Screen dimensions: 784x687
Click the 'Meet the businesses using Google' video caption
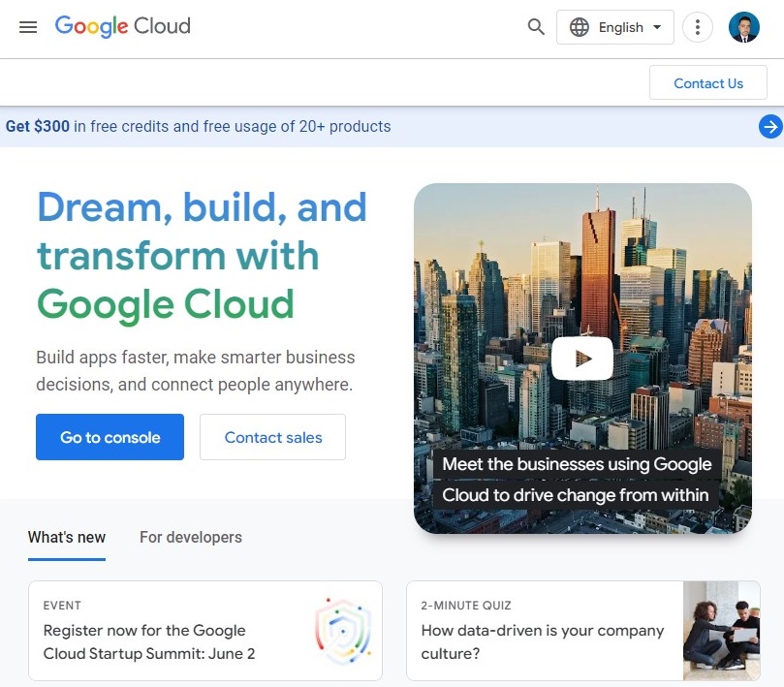[577, 480]
